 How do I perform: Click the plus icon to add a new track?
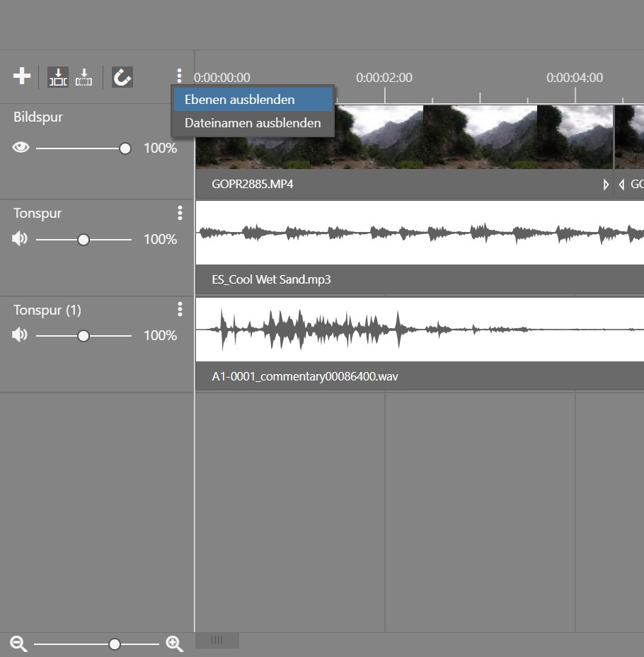click(21, 76)
